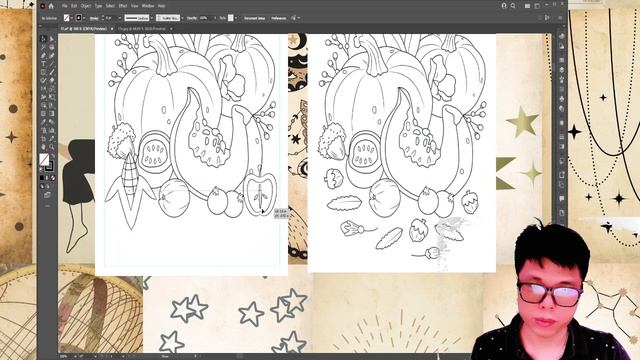Select the Artboard tool
This screenshot has height=360, width=640.
(x=44, y=138)
